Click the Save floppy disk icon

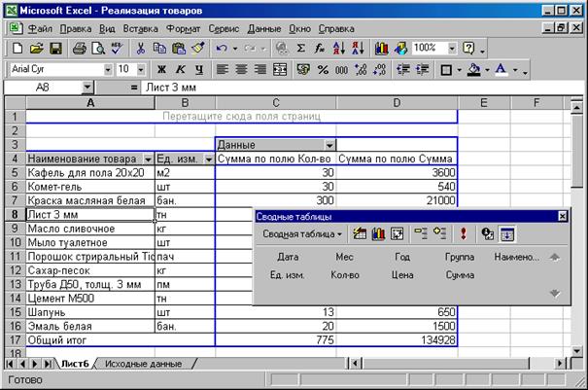[x=56, y=48]
